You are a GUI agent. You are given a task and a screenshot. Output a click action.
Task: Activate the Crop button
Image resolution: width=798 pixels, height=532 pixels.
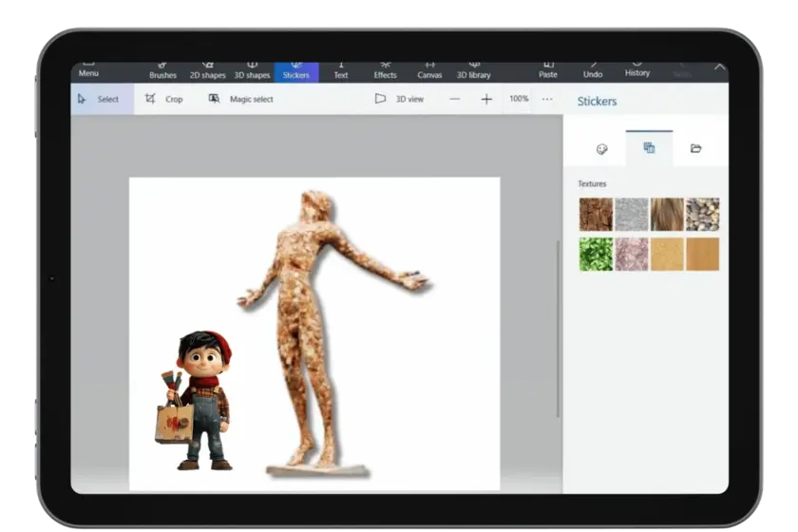point(163,99)
